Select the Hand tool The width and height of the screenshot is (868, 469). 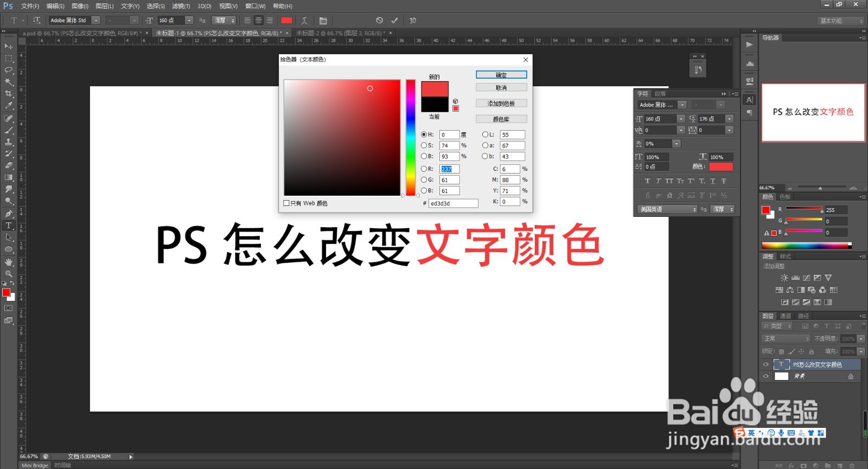pyautogui.click(x=8, y=262)
